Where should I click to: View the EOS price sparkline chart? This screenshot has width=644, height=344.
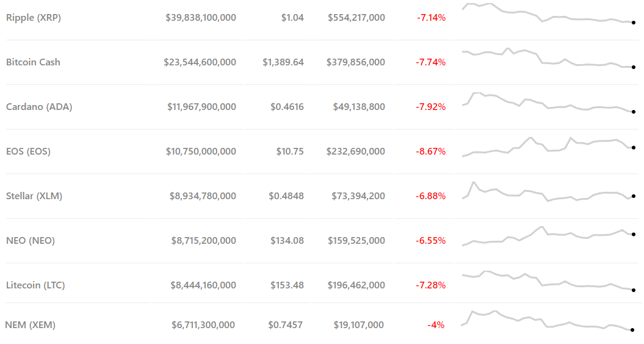548,147
